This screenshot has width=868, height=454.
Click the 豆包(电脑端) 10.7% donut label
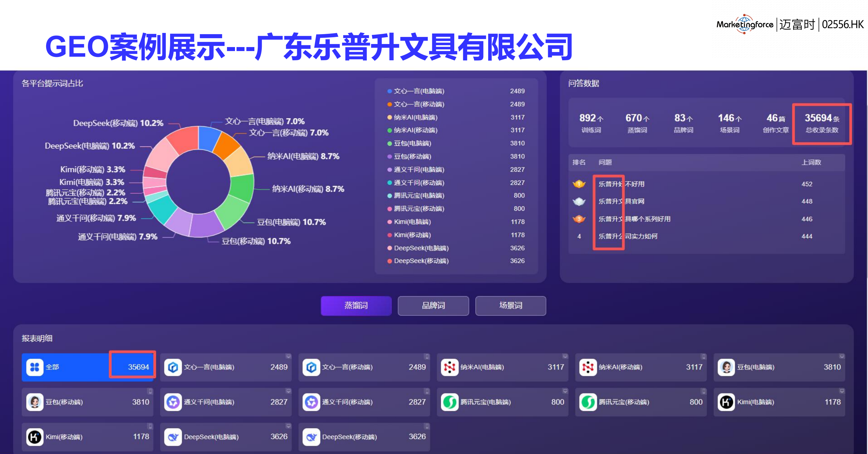[292, 222]
